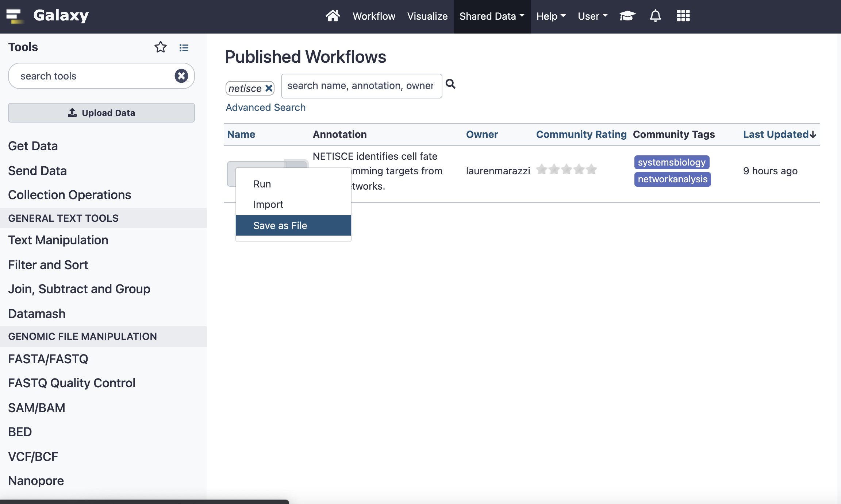The image size is (841, 504).
Task: Rate the workflow with the first star
Action: [542, 170]
